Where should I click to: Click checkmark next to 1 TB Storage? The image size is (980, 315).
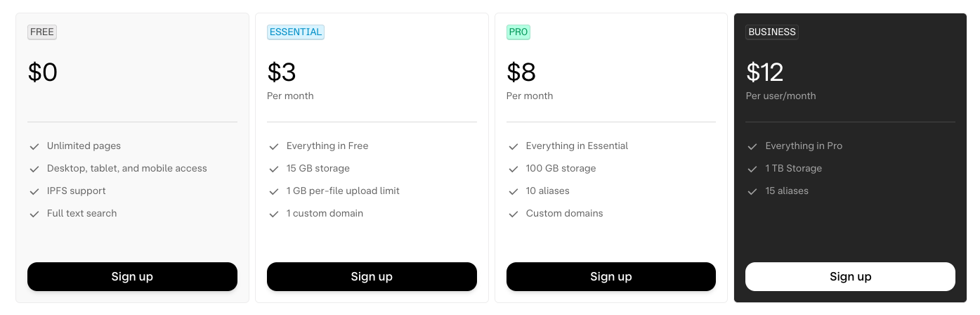752,169
